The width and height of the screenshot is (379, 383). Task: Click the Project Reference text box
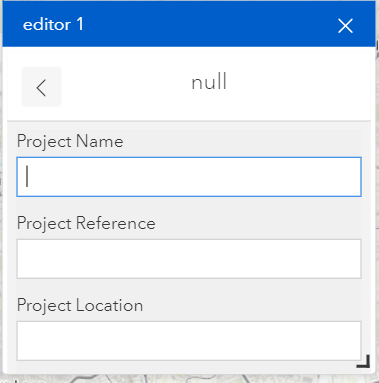(189, 259)
